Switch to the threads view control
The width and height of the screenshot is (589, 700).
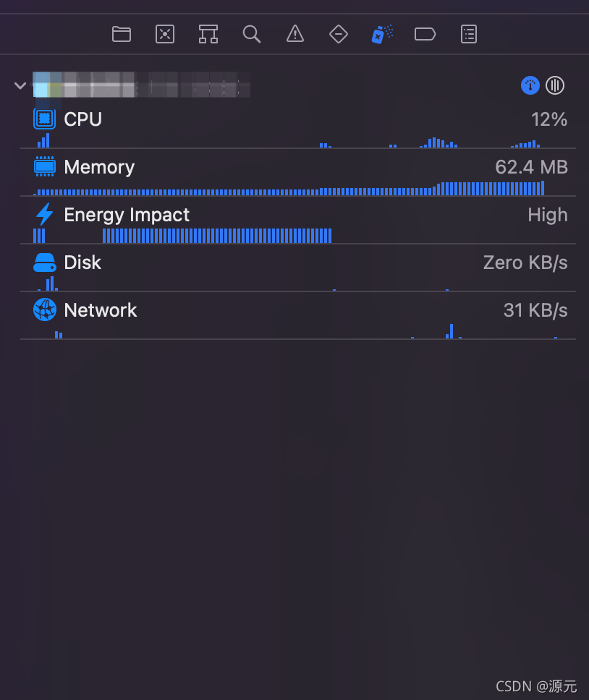tap(555, 85)
